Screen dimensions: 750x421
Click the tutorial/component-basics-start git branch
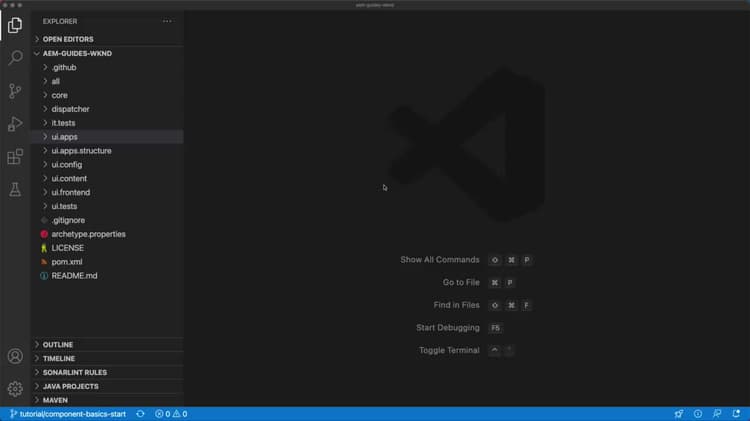point(68,414)
